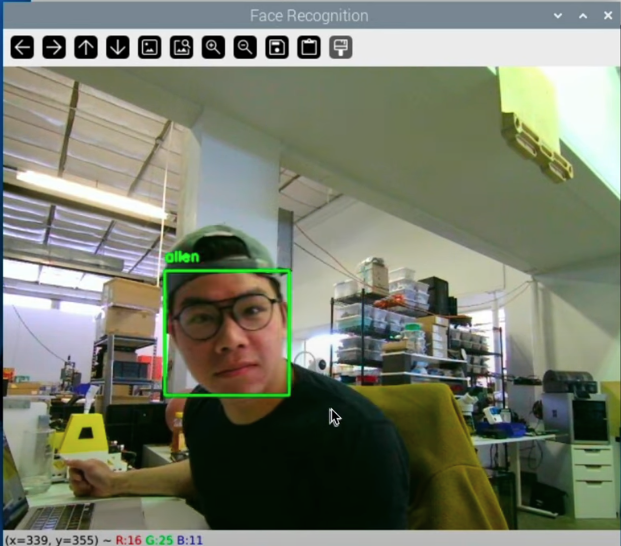Viewport: 621px width, 546px height.
Task: Pan the image down with the down arrow
Action: [x=118, y=47]
